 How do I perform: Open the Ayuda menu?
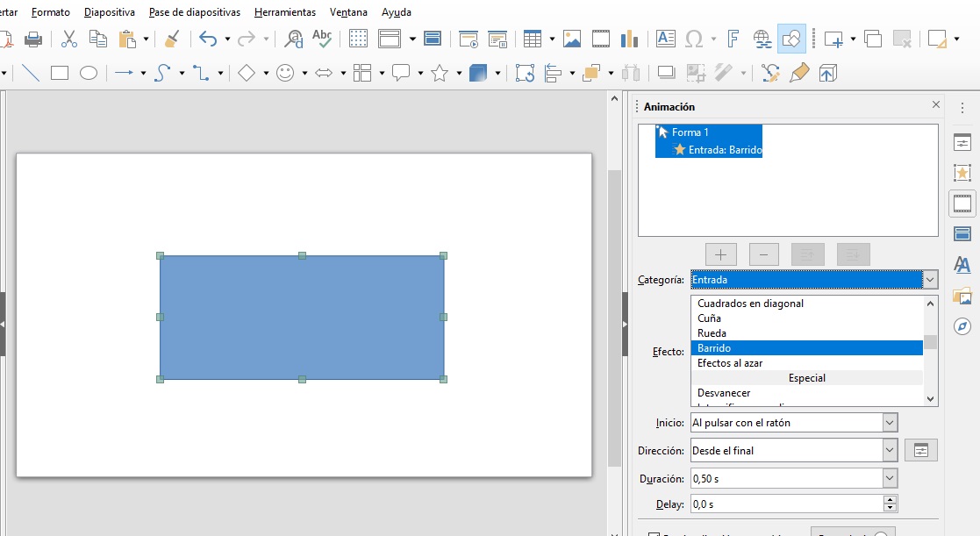click(397, 12)
